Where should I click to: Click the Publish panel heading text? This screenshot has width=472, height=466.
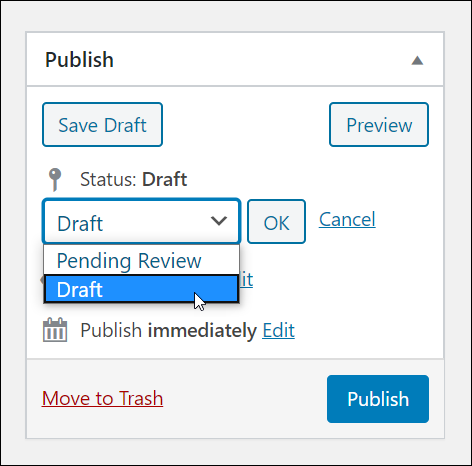pos(79,60)
